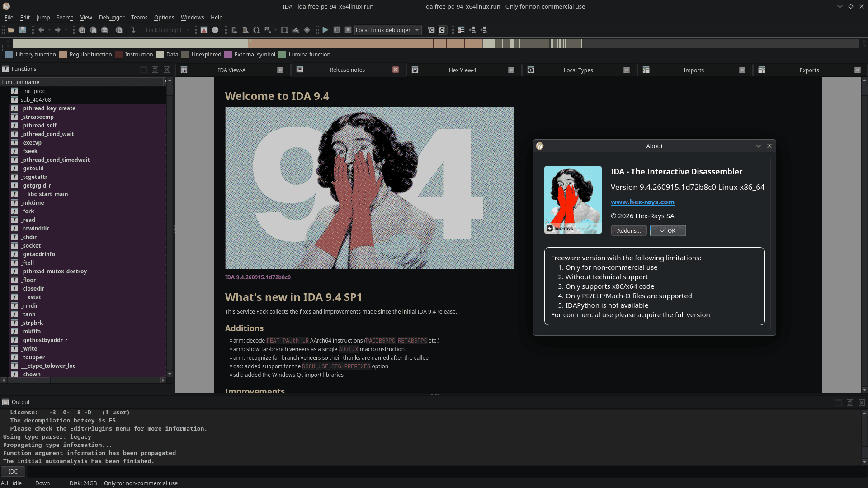Click the Open file toolbar icon
Viewport: 868px width, 488px height.
(x=11, y=30)
